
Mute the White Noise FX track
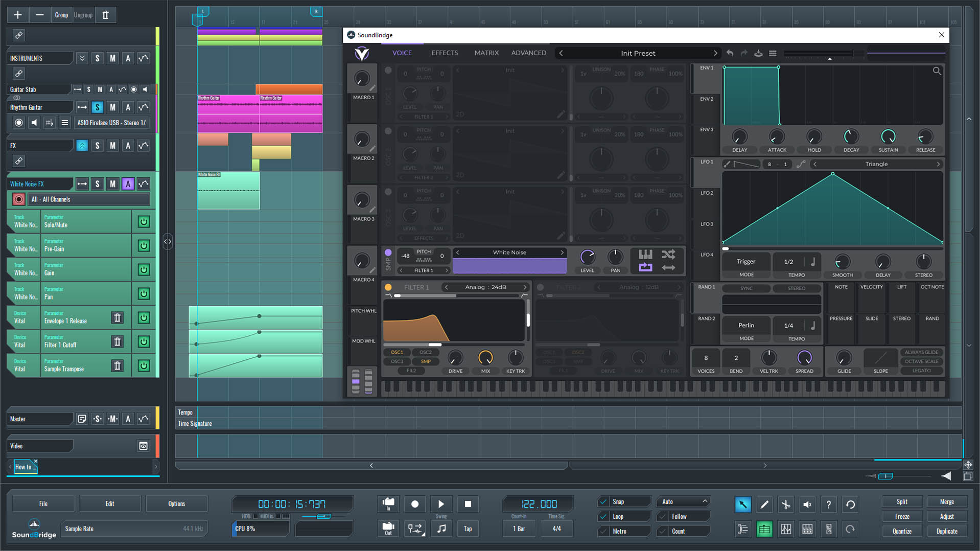[x=112, y=184]
